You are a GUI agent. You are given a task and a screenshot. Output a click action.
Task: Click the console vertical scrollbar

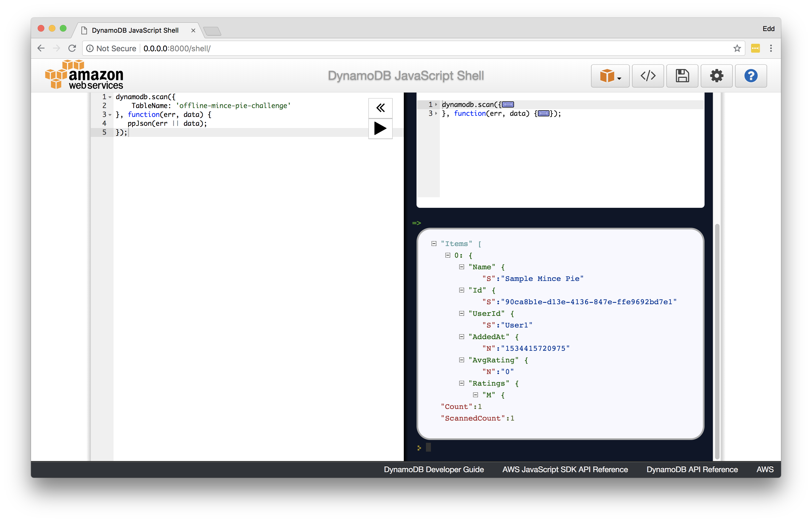(717, 341)
